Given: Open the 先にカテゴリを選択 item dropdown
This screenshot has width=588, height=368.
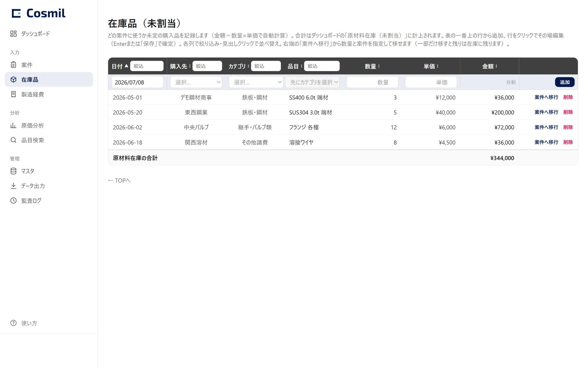Looking at the screenshot, I should pyautogui.click(x=313, y=82).
